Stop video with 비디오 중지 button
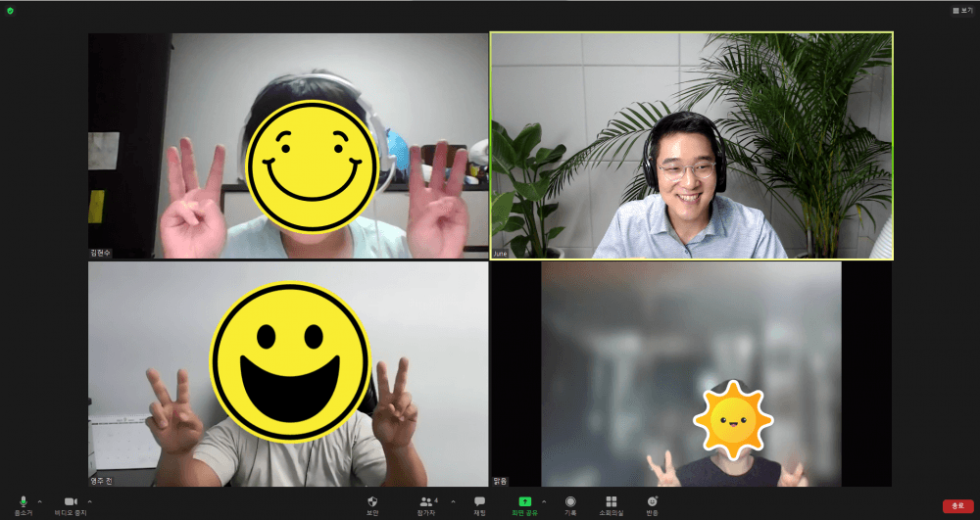Viewport: 980px width, 520px height. 71,502
